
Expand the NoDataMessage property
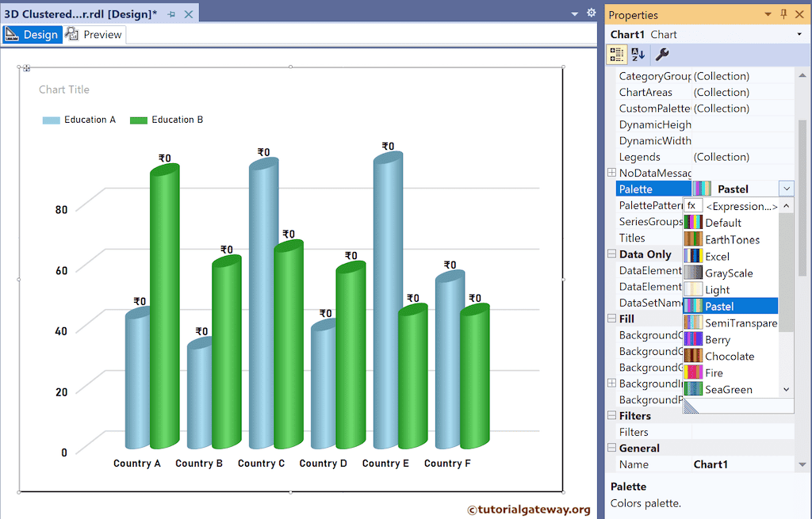tap(611, 172)
